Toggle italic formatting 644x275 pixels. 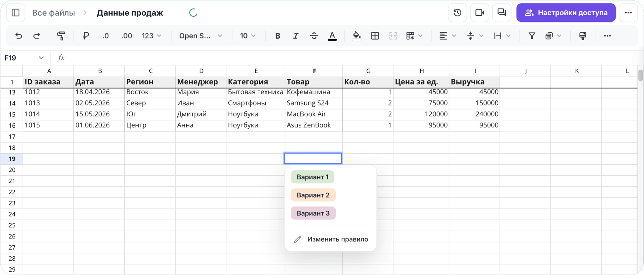tap(296, 36)
